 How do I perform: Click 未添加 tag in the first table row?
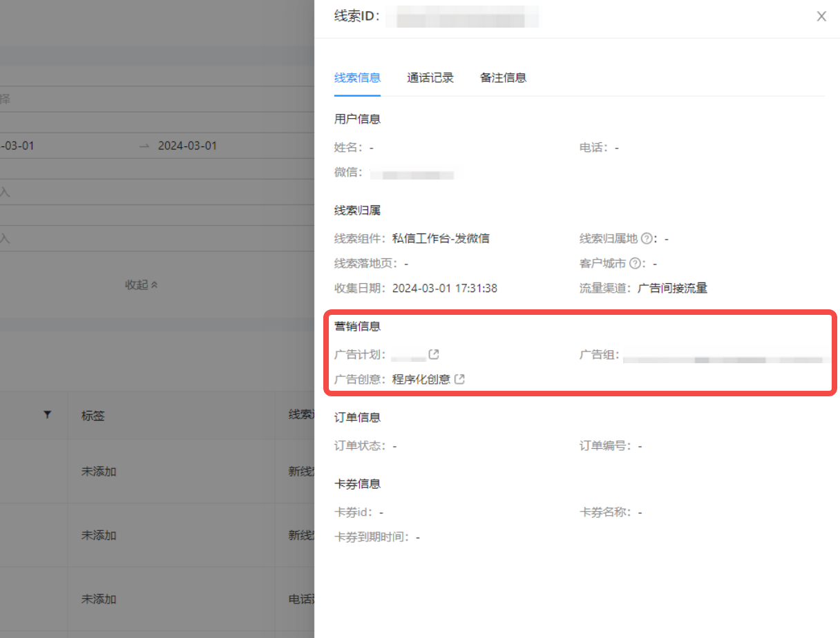tap(99, 472)
